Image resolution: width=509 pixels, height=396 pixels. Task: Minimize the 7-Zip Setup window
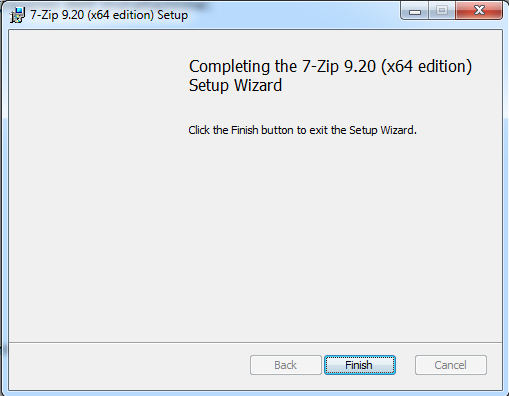tap(415, 11)
